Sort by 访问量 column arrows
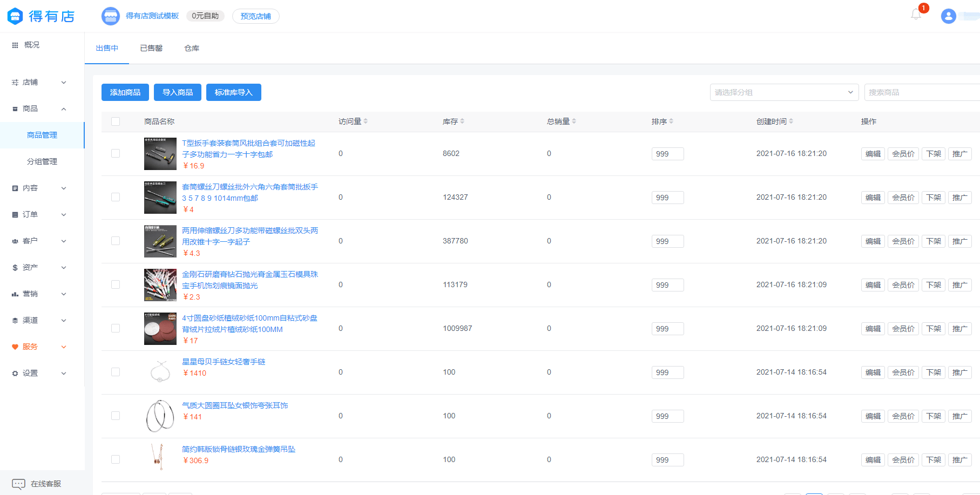This screenshot has width=980, height=495. (x=366, y=121)
